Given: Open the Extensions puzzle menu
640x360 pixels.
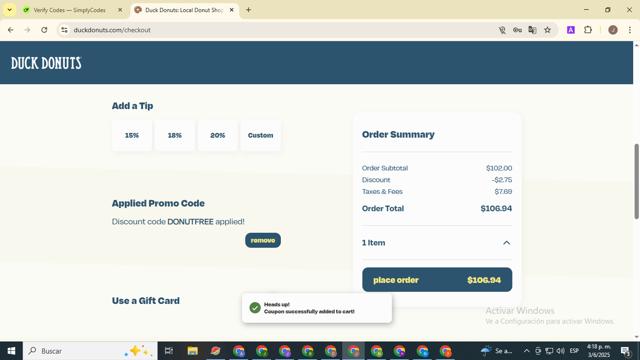Looking at the screenshot, I should point(588,30).
